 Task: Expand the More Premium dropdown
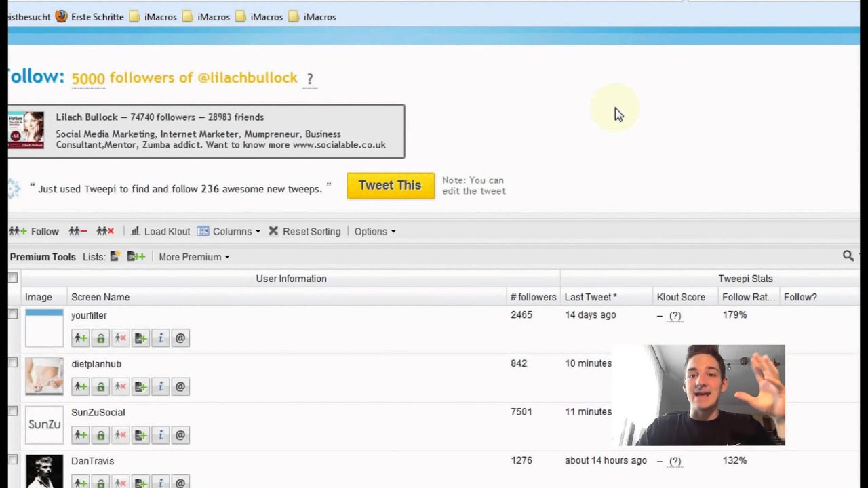[194, 257]
